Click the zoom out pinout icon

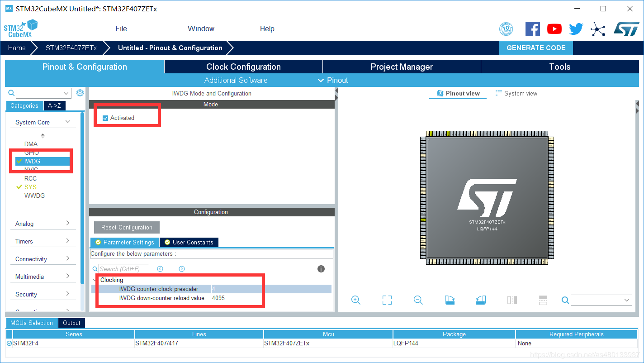click(x=418, y=300)
